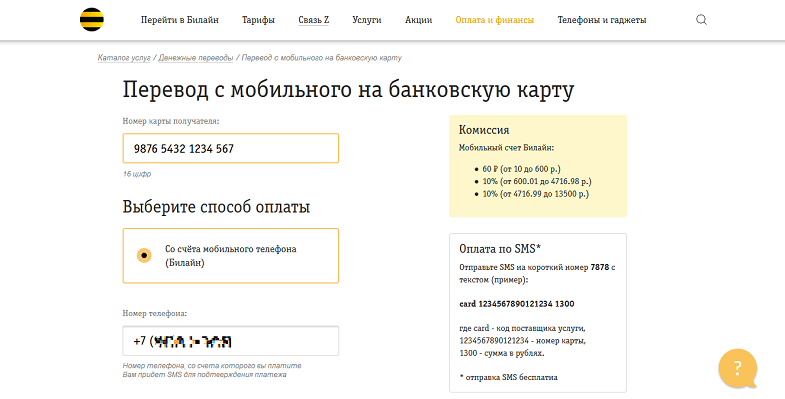Open the search magnifier icon
The height and width of the screenshot is (399, 785).
click(701, 20)
